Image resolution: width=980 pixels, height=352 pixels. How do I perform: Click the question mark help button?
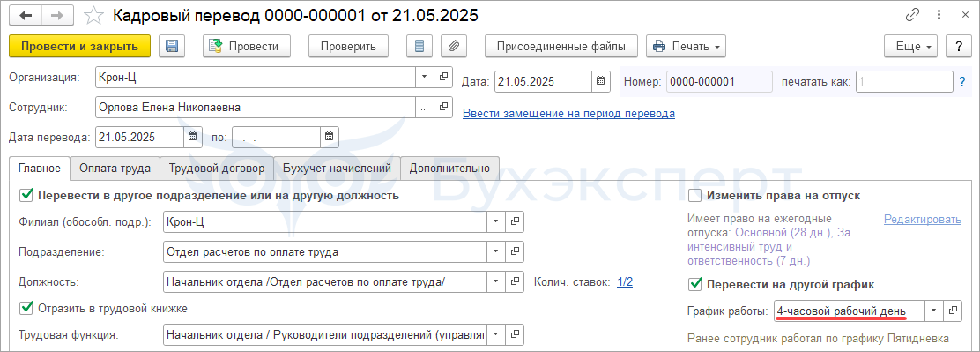pyautogui.click(x=959, y=46)
